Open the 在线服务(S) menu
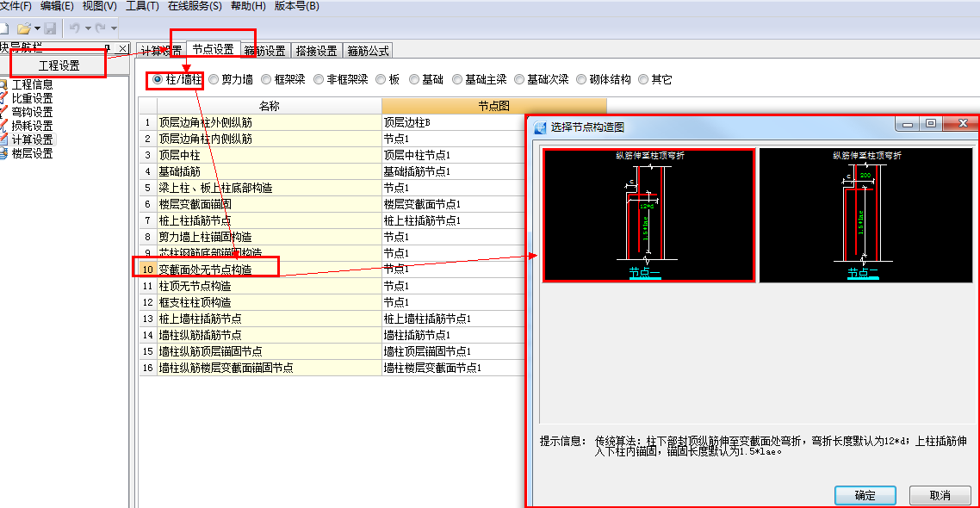The width and height of the screenshot is (980, 508). (195, 6)
